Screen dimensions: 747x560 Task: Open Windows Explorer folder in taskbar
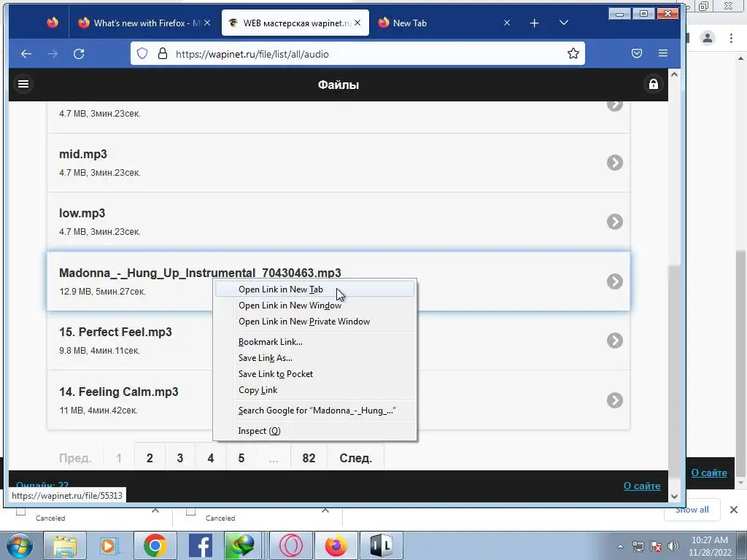coord(65,545)
